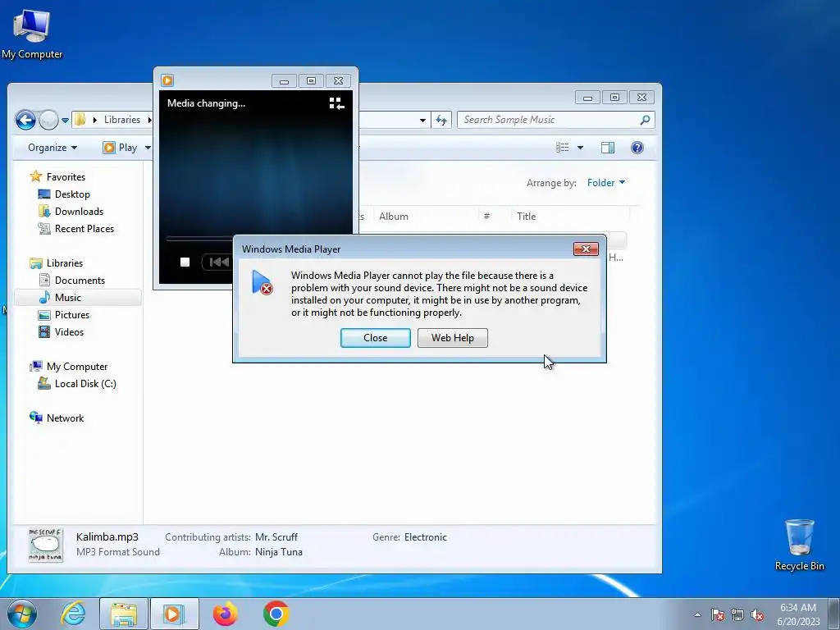Toggle the preview pane
This screenshot has height=630, width=840.
[x=608, y=148]
